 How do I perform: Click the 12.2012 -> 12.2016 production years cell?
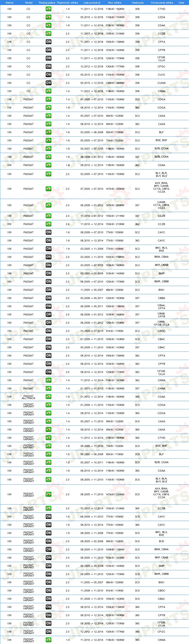click(92, 66)
